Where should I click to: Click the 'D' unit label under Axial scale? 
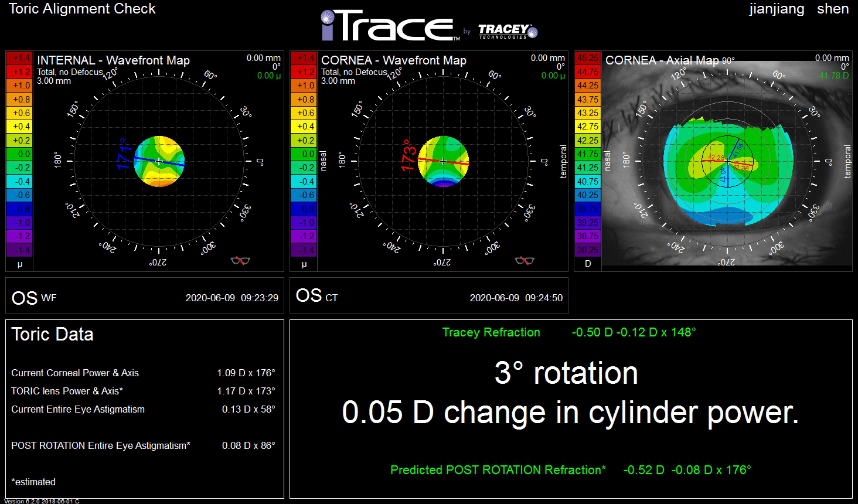click(x=588, y=264)
